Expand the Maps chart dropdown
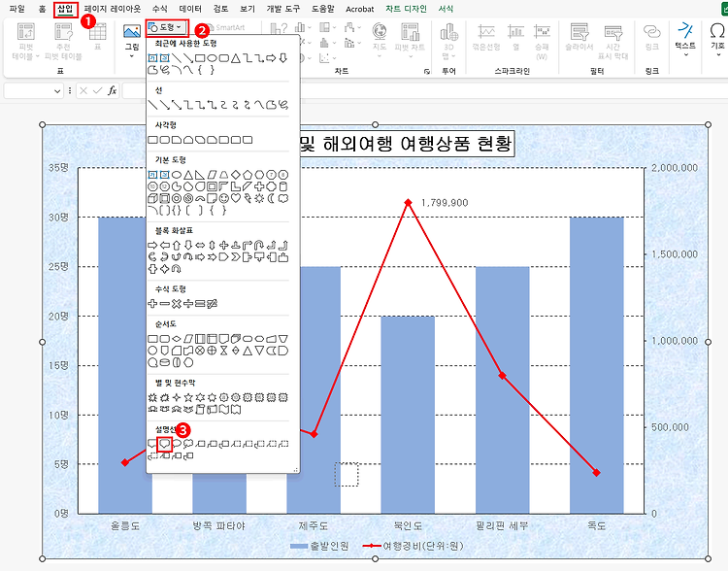Viewport: 728px width, 571px height. pos(380,56)
